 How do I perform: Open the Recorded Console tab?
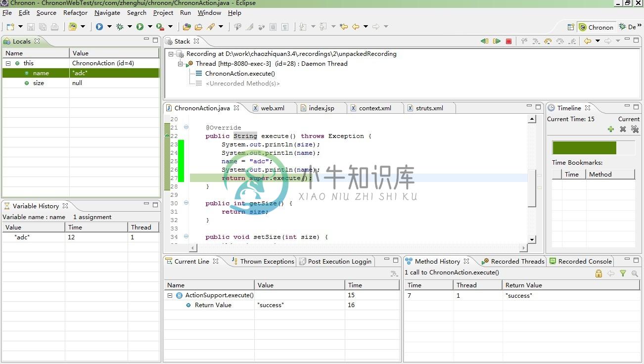click(581, 261)
